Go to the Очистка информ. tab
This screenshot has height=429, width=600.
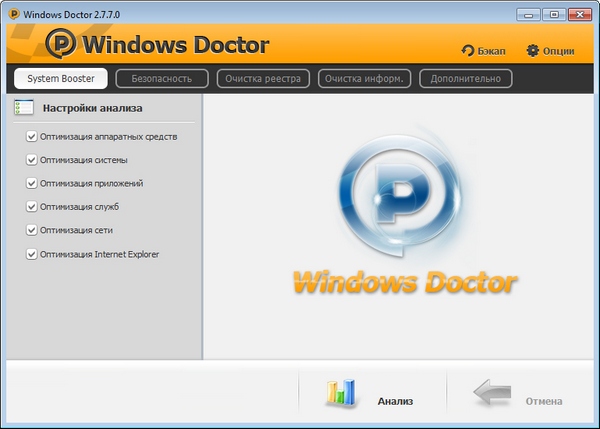[364, 78]
